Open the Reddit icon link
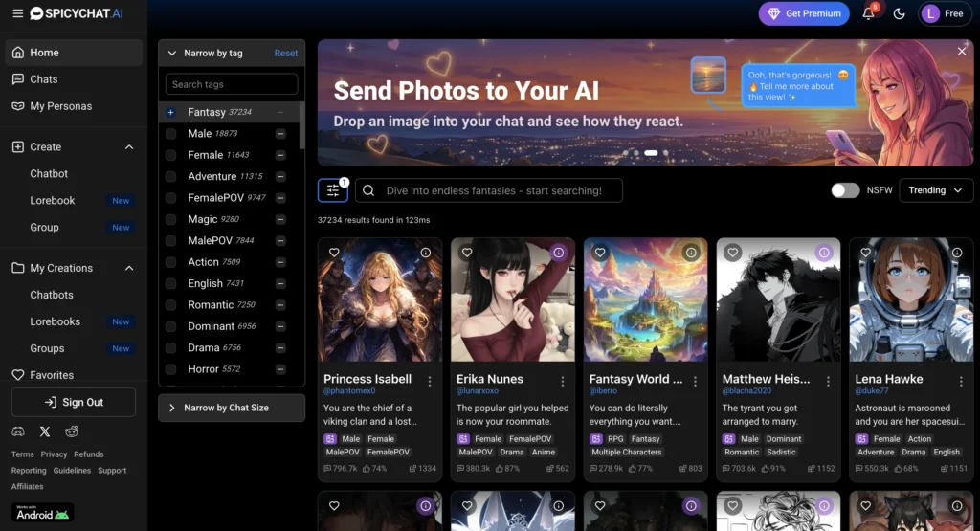Screen dimensions: 980x531 (72, 431)
